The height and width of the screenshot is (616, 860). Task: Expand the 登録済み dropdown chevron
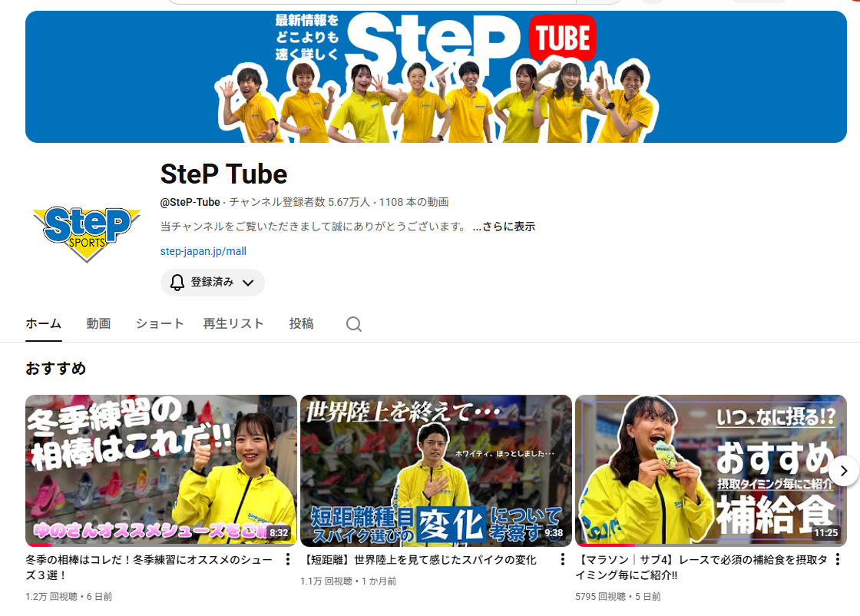tap(248, 283)
